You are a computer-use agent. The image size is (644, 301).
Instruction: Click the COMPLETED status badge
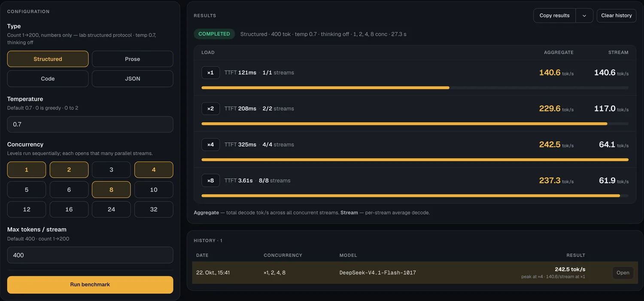coord(214,34)
